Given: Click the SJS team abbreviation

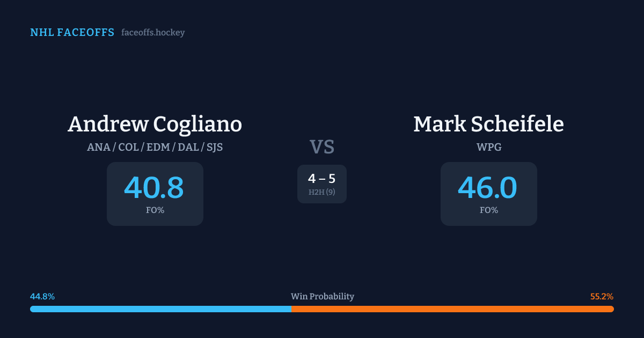Looking at the screenshot, I should click(214, 147).
